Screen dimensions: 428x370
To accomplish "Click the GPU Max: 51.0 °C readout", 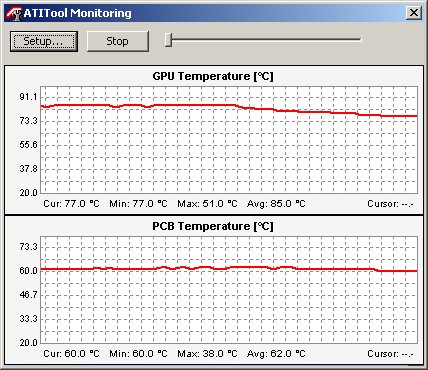I will 207,203.
